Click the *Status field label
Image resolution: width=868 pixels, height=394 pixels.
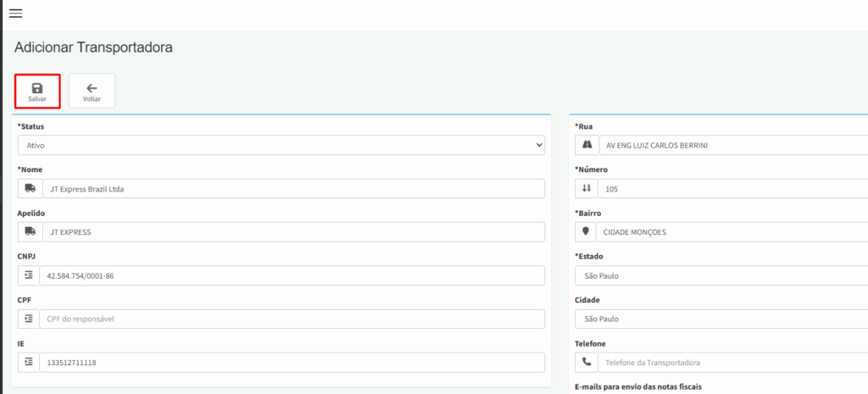tap(31, 126)
